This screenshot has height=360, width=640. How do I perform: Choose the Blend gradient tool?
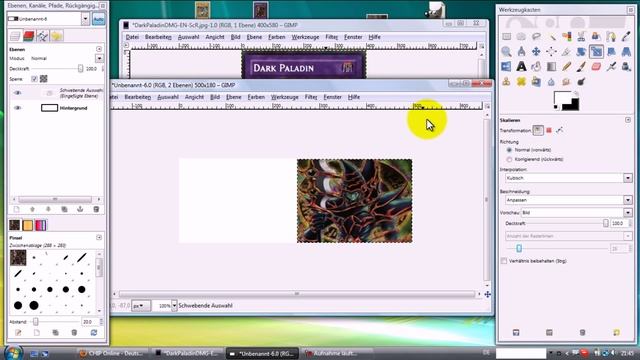pyautogui.click(x=551, y=67)
